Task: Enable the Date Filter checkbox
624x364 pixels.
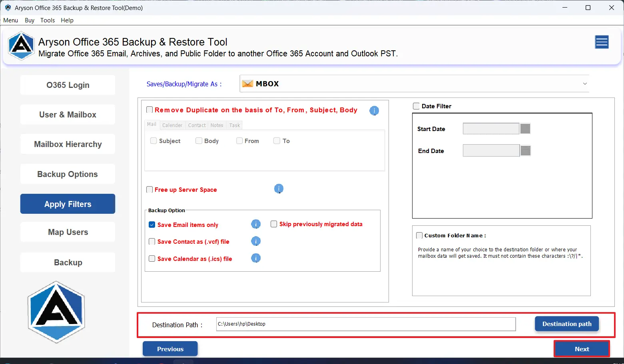Action: pos(416,106)
